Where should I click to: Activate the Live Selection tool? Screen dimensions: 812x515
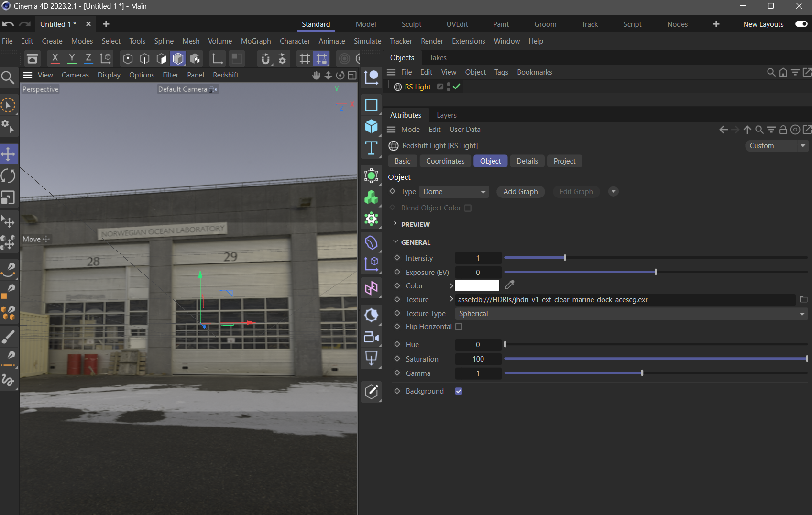tap(8, 105)
